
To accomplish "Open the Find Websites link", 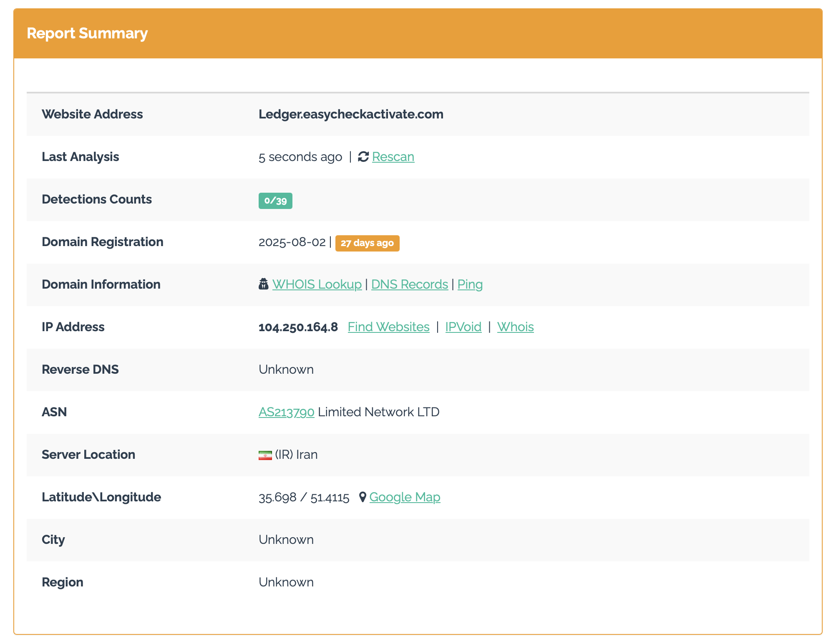I will 389,327.
